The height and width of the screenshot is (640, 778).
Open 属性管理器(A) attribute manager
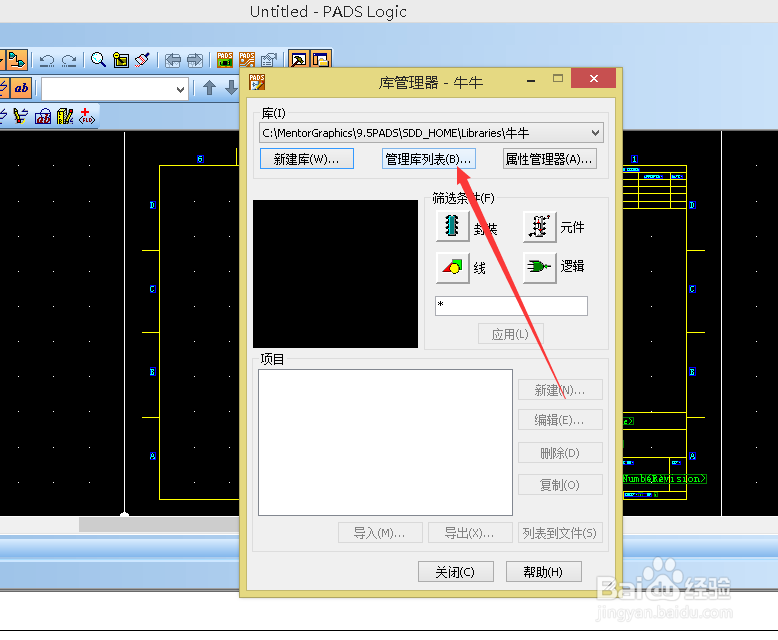point(550,159)
